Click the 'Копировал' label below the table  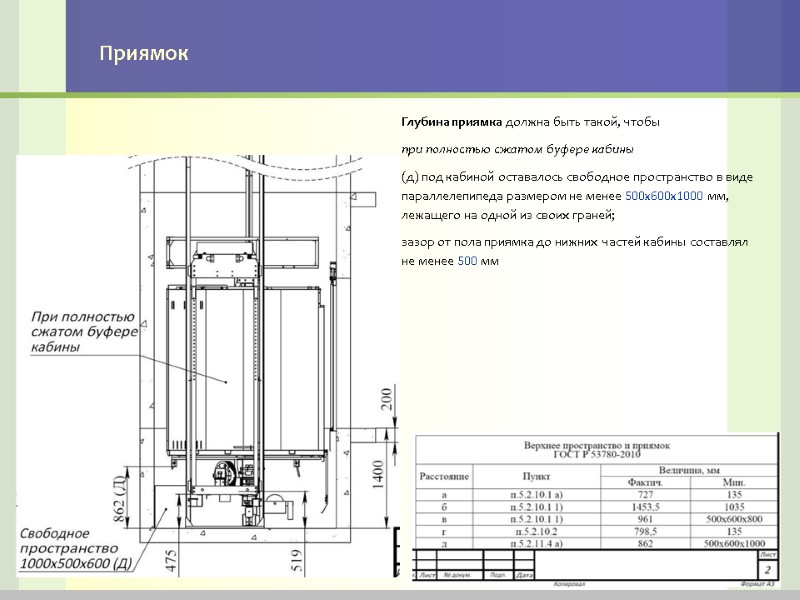(569, 584)
